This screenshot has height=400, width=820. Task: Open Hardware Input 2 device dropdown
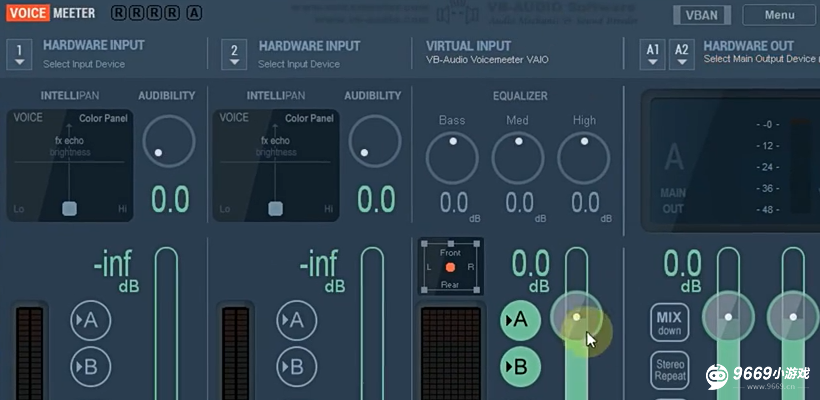(x=234, y=54)
